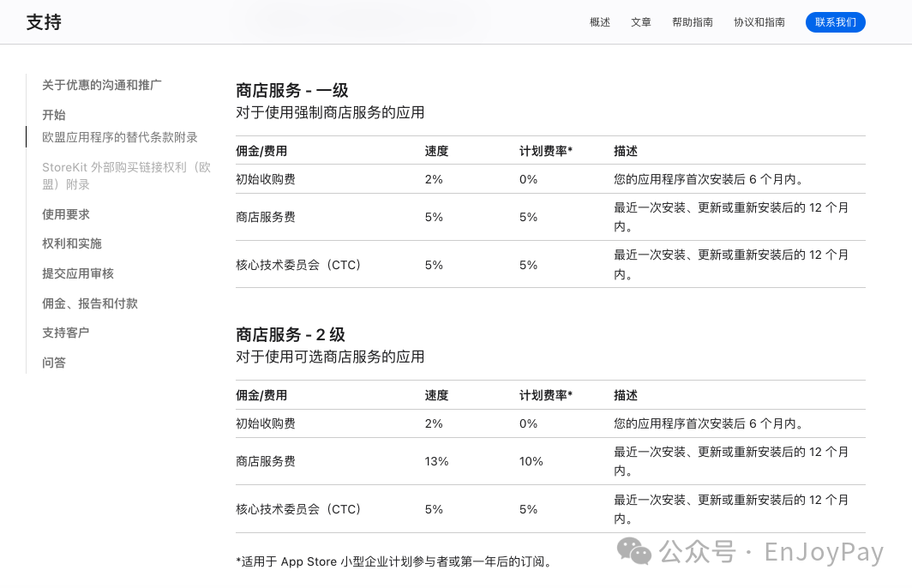The image size is (912, 588).
Task: Click the 商店服务 - 一级 heading
Action: click(x=292, y=90)
